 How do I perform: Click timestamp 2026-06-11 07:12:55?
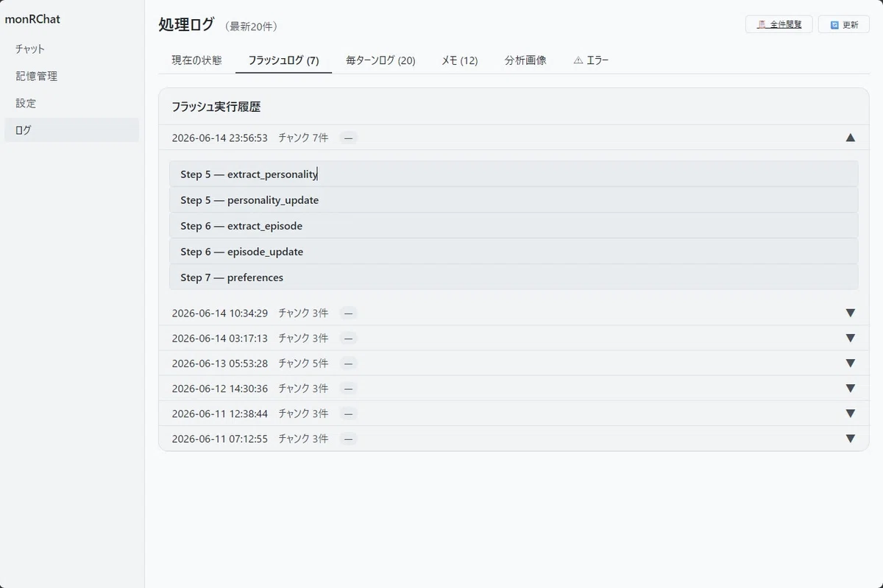click(x=220, y=439)
